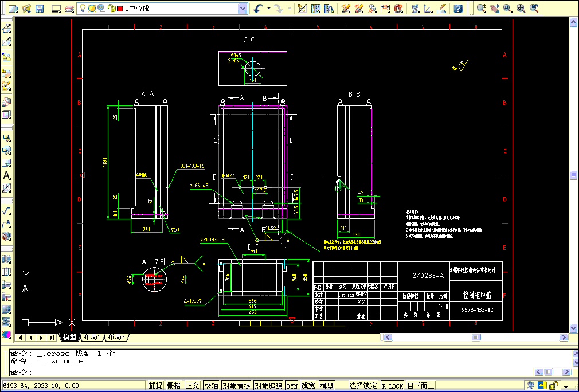
Task: Click the grid table palette icon
Action: pos(316,9)
